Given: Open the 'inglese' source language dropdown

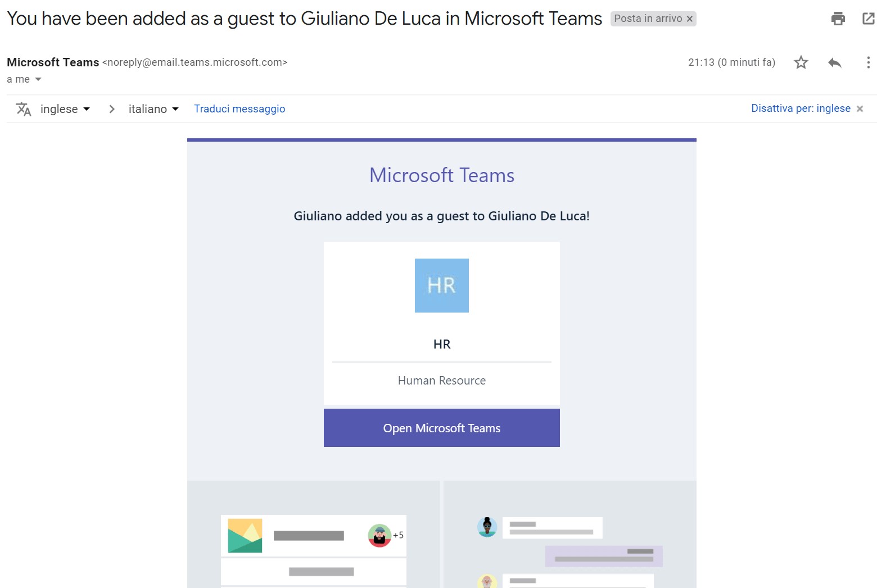Looking at the screenshot, I should pos(65,109).
